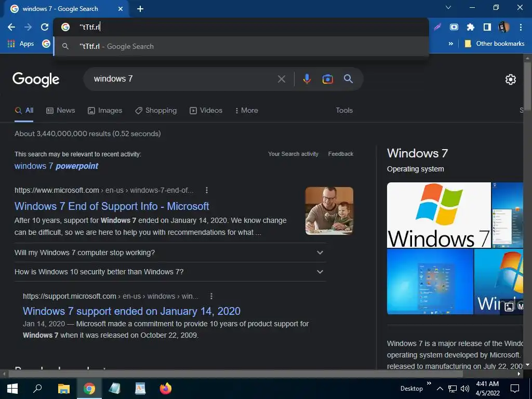Image resolution: width=532 pixels, height=399 pixels.
Task: Toggle the browser side panel icon
Action: (x=487, y=27)
